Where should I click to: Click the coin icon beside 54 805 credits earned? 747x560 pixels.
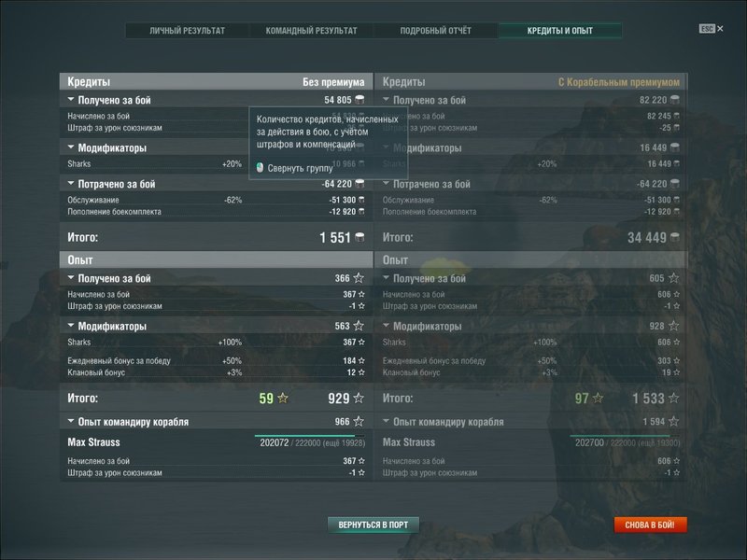coord(359,100)
